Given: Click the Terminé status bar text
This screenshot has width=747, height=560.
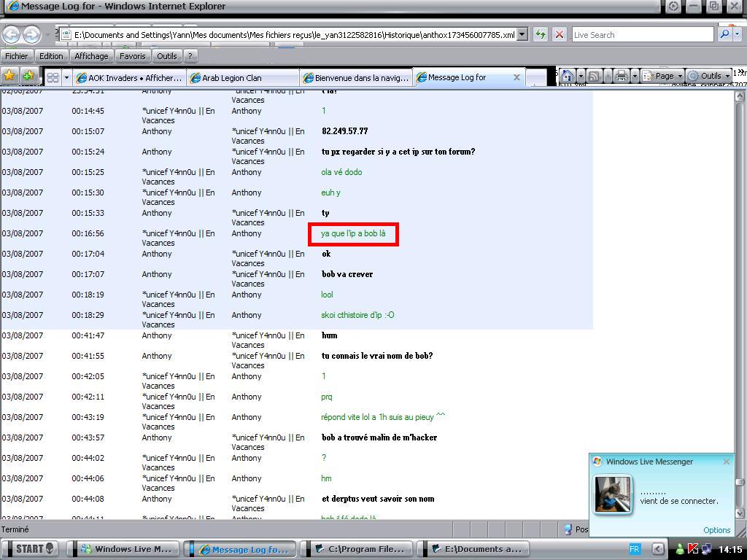Looking at the screenshot, I should point(15,529).
